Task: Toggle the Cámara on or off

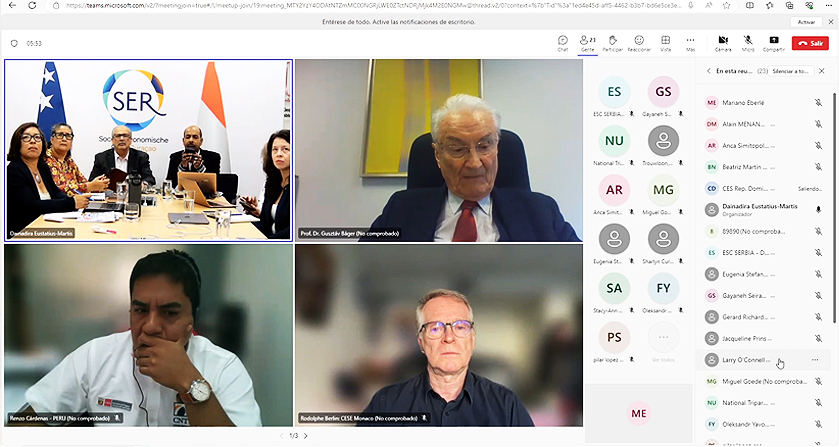Action: [723, 43]
